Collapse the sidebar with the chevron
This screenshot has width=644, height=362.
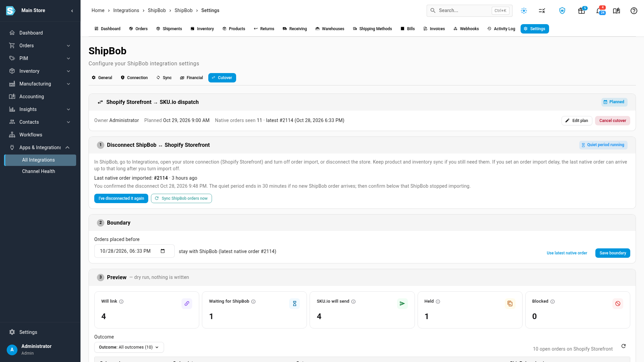(72, 11)
